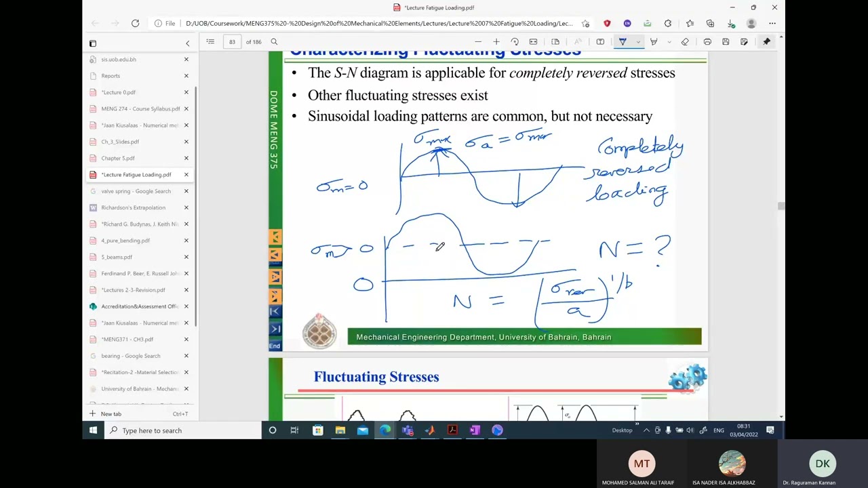Screen dimensions: 868x488
Task: Zoom in with the plus icon
Action: click(496, 42)
